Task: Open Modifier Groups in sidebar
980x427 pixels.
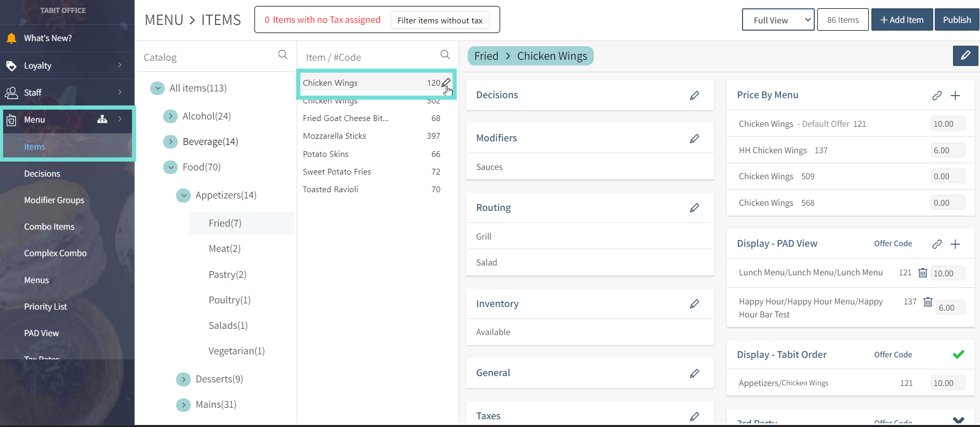Action: coord(54,200)
